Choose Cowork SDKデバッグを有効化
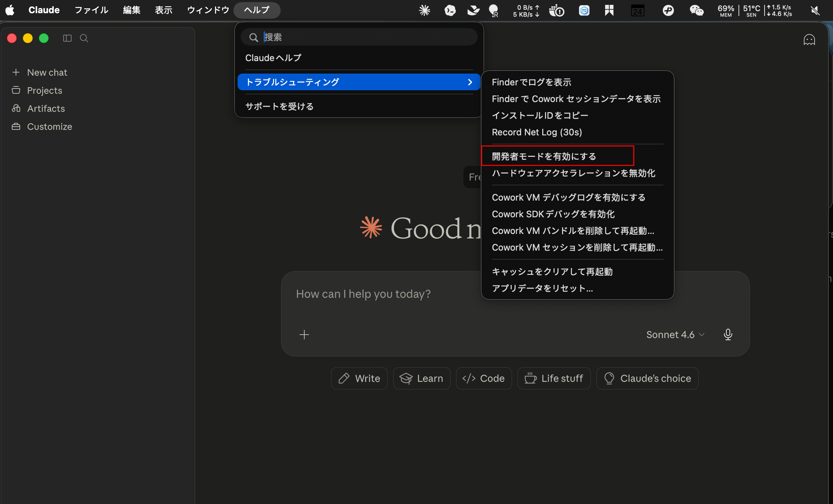The height and width of the screenshot is (504, 833). tap(577, 214)
